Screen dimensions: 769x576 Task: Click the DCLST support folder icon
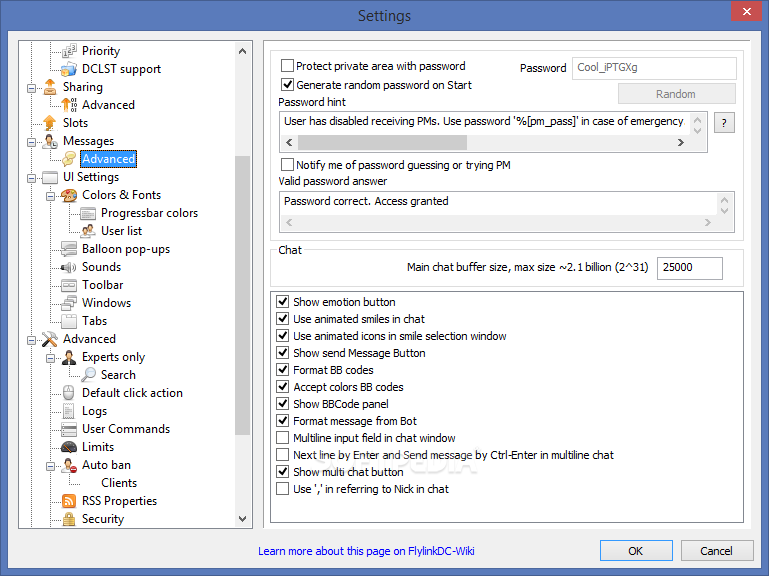click(x=69, y=69)
